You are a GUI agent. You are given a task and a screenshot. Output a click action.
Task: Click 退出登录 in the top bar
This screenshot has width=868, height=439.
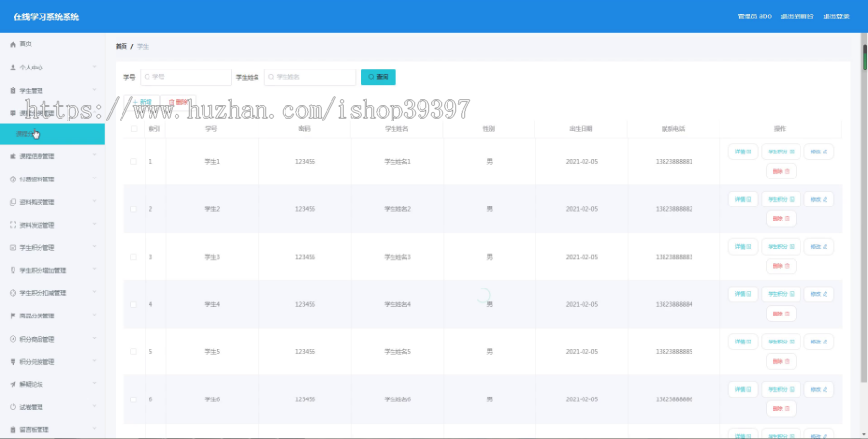pos(836,16)
